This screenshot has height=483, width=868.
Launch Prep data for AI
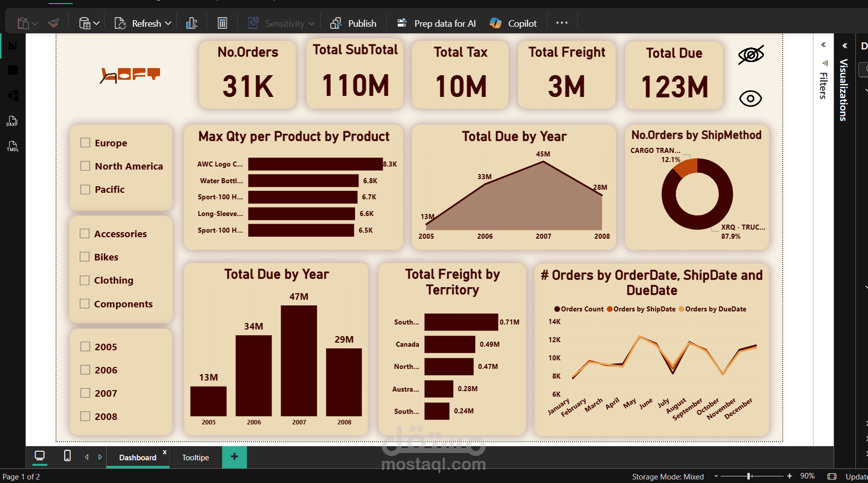(435, 23)
